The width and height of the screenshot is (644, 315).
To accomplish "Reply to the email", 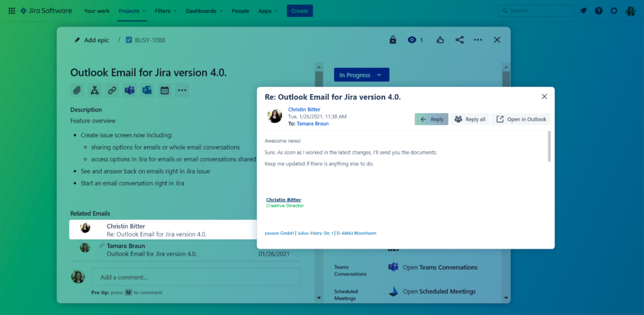I will [431, 119].
